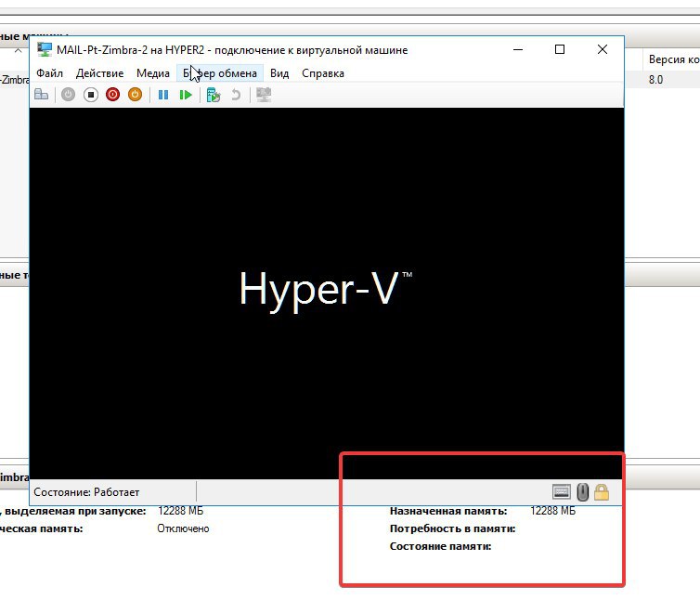Open the Файл menu

coord(49,73)
